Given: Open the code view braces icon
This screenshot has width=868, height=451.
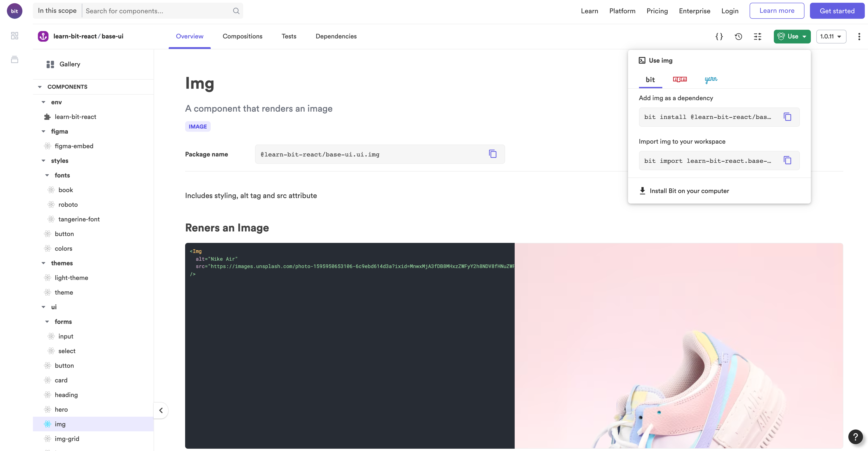Looking at the screenshot, I should click(x=719, y=36).
